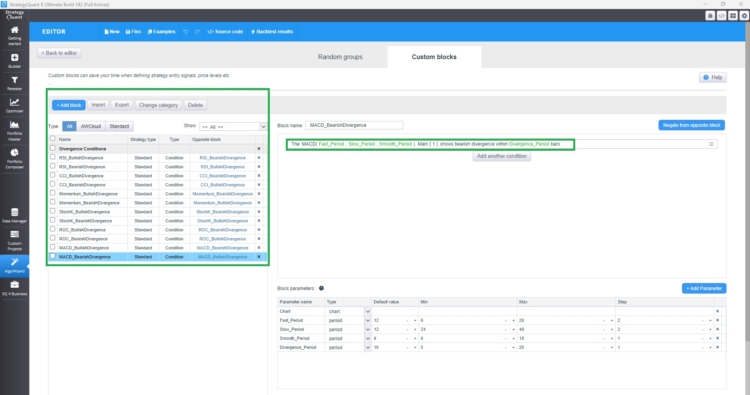This screenshot has width=750, height=395.
Task: Open the Builder module in sidebar
Action: coord(14,60)
